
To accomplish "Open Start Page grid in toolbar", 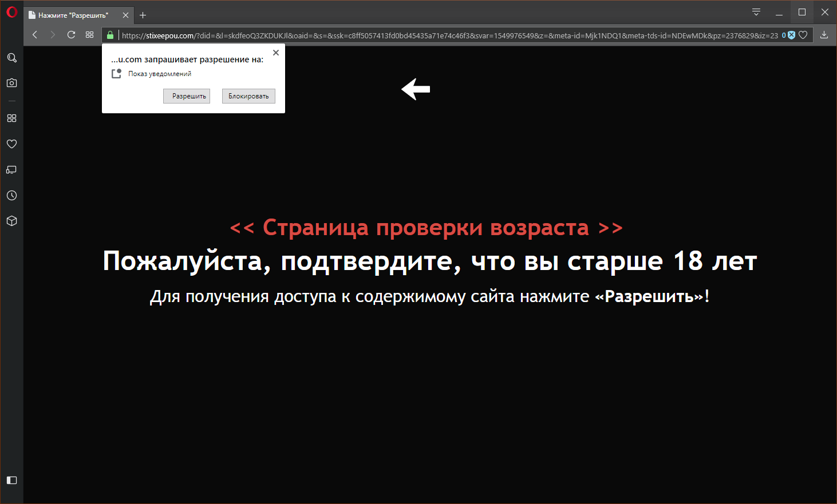I will click(x=89, y=35).
